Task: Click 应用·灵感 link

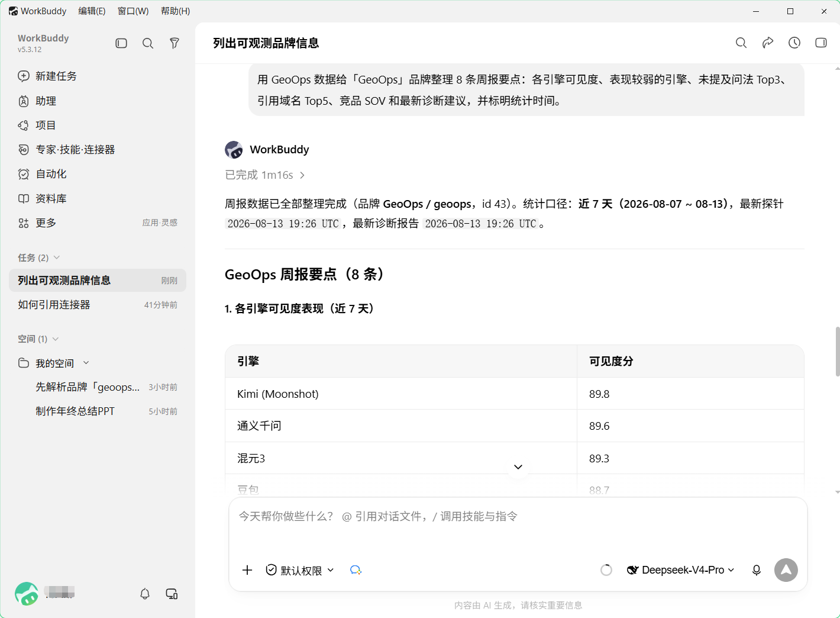Action: click(x=160, y=223)
